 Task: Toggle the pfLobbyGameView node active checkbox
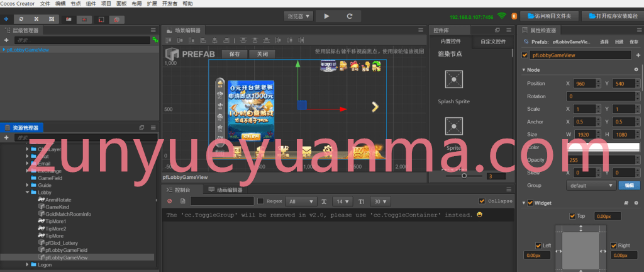(x=525, y=55)
